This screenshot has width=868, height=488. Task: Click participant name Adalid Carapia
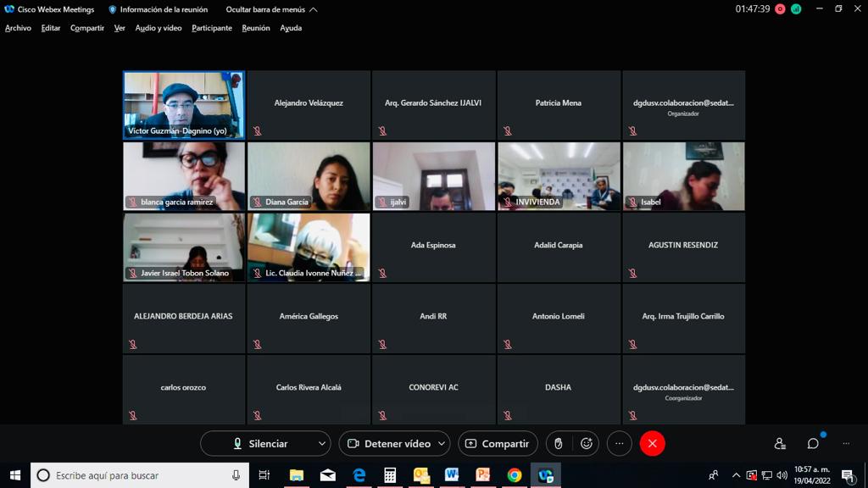tap(558, 245)
